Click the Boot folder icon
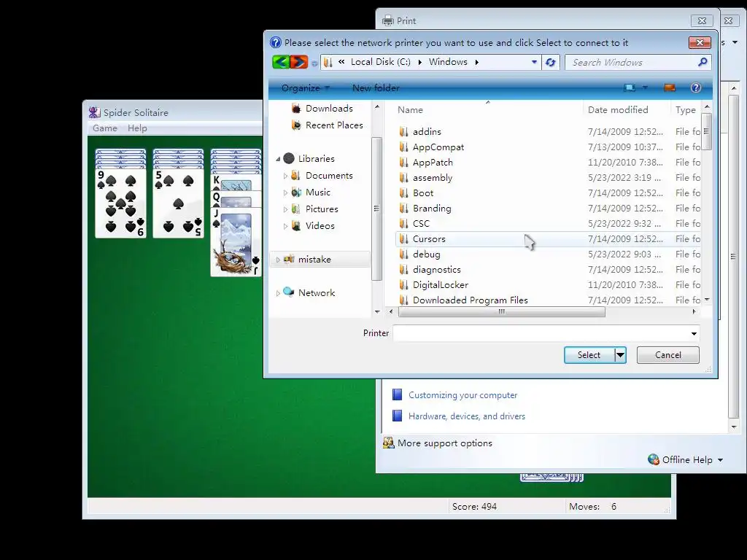The width and height of the screenshot is (747, 560). click(403, 192)
